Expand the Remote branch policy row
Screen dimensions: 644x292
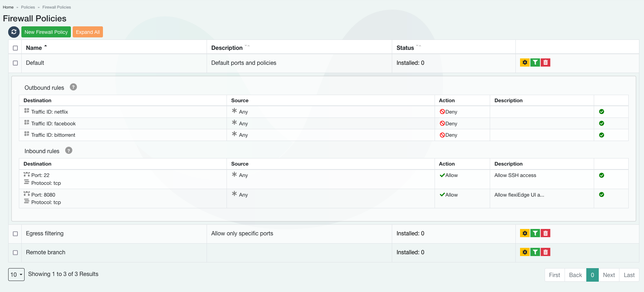point(46,252)
